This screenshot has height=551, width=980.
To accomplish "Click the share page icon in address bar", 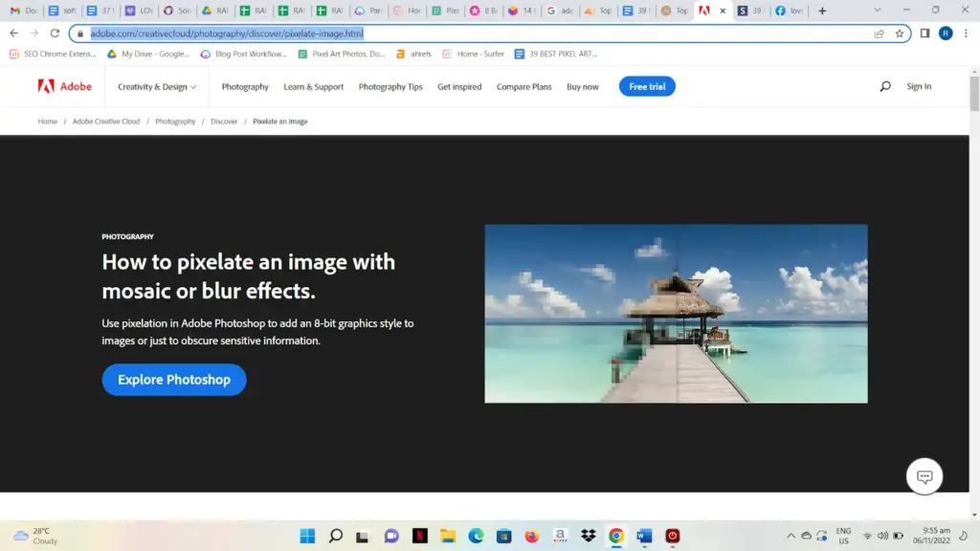I will pyautogui.click(x=879, y=33).
